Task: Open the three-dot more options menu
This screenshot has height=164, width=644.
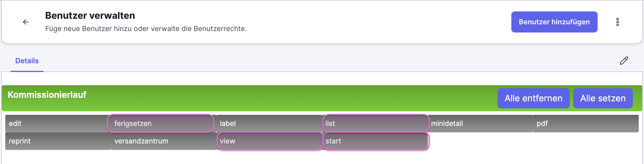Action: tap(618, 22)
